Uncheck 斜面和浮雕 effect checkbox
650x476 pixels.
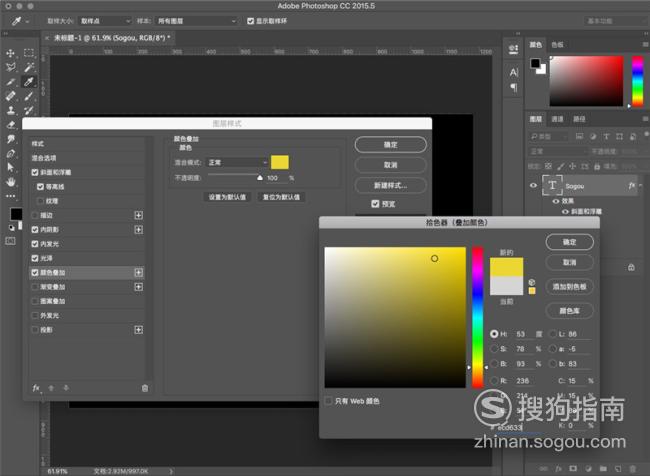pos(35,172)
